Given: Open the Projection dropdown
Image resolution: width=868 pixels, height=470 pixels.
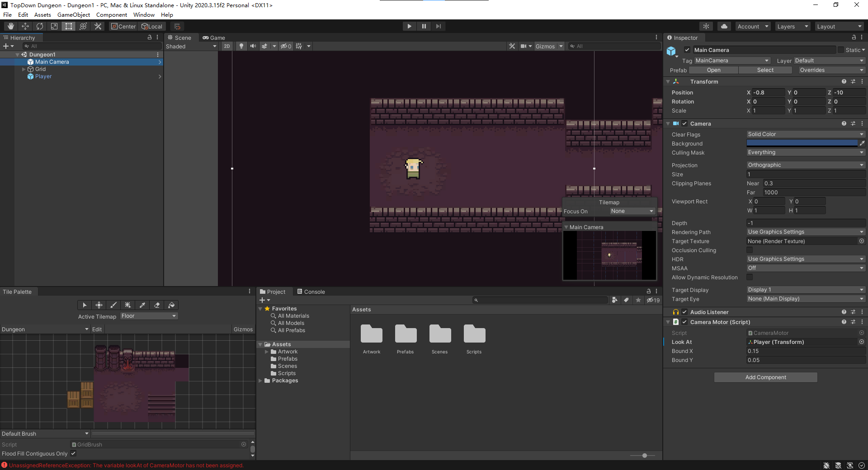Looking at the screenshot, I should coord(805,165).
